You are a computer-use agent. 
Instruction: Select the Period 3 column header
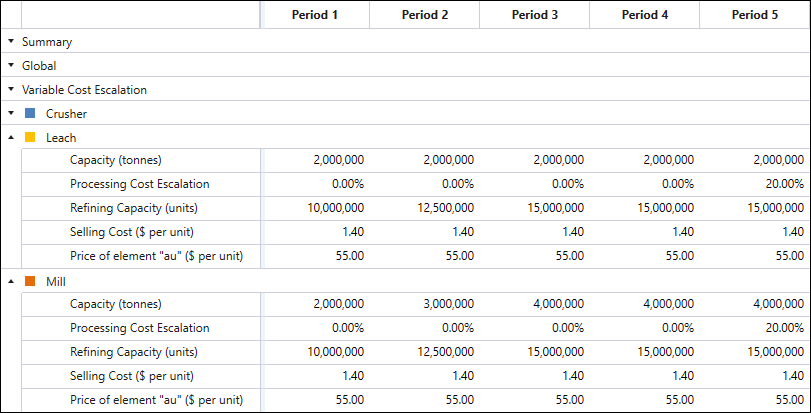[534, 15]
